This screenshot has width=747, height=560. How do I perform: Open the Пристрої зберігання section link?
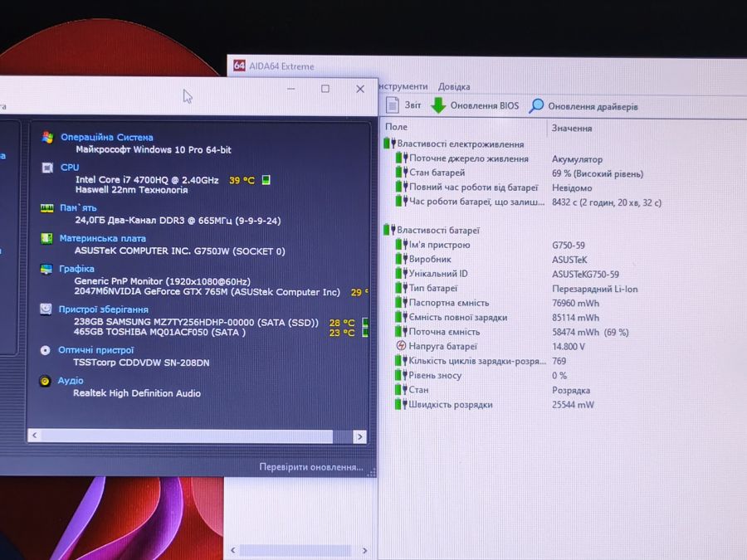[x=104, y=309]
